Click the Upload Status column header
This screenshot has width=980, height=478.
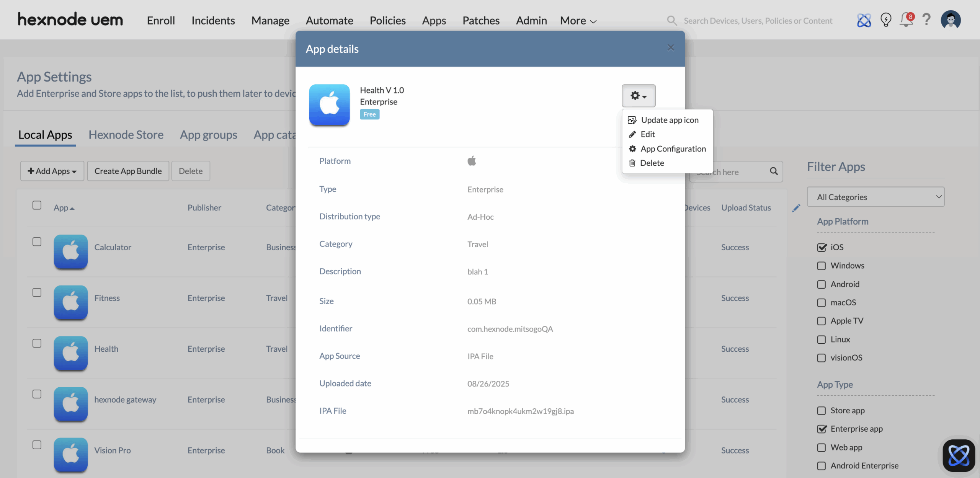coord(746,208)
